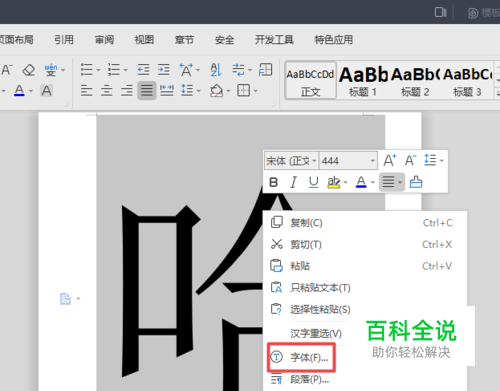Click the phonetic guide wén icon
This screenshot has width=500, height=391.
click(x=51, y=70)
